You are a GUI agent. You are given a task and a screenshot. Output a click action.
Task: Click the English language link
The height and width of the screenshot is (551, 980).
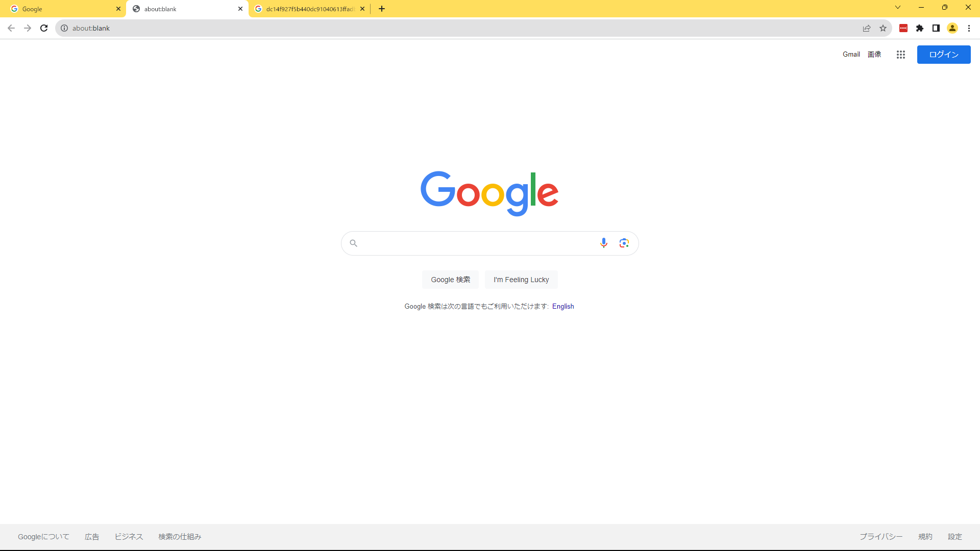pyautogui.click(x=563, y=306)
